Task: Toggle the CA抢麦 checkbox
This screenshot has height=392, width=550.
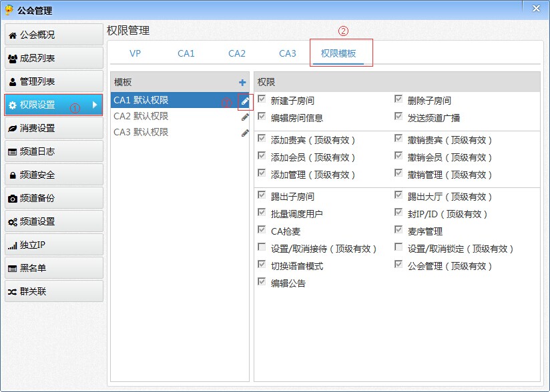Action: coord(262,230)
